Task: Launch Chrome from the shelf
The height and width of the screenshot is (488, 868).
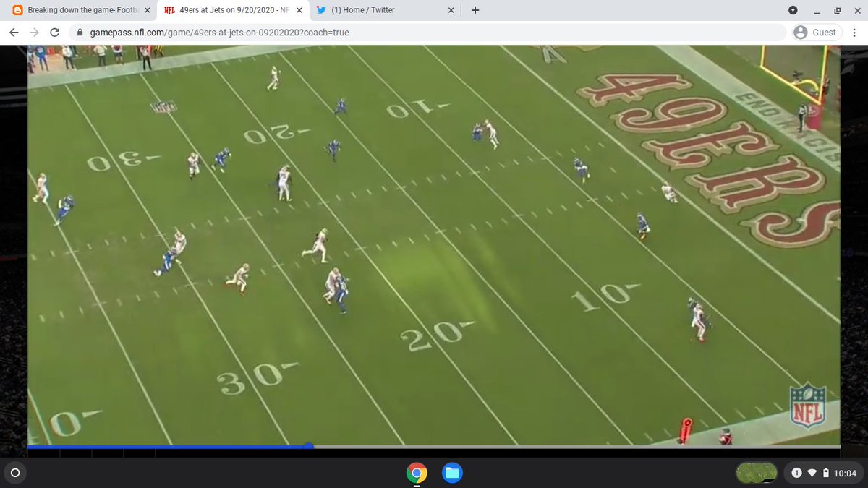Action: pyautogui.click(x=416, y=474)
